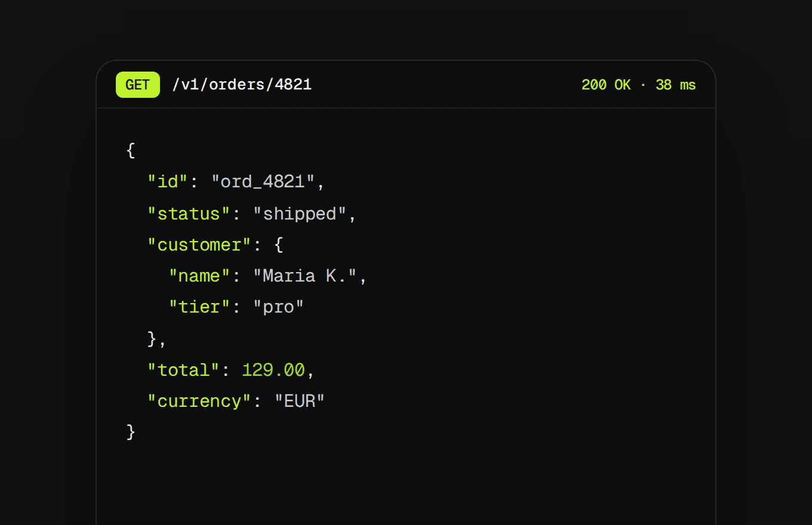Select the 129.00 number value
Viewport: 812px width, 525px height.
pyautogui.click(x=273, y=370)
